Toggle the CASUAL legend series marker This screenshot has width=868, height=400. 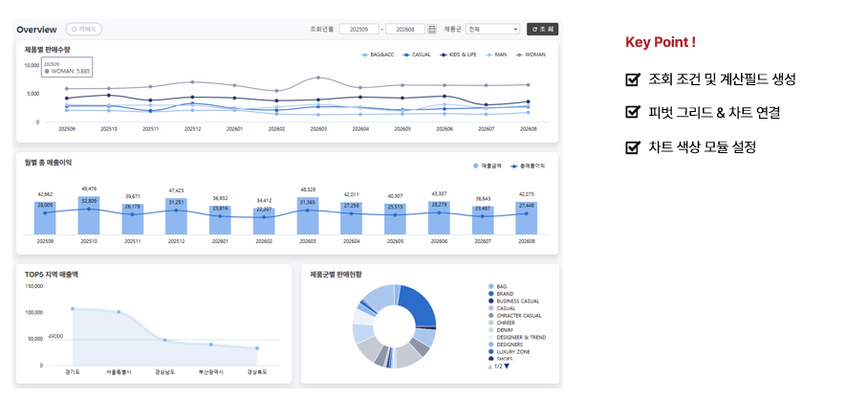tap(407, 55)
